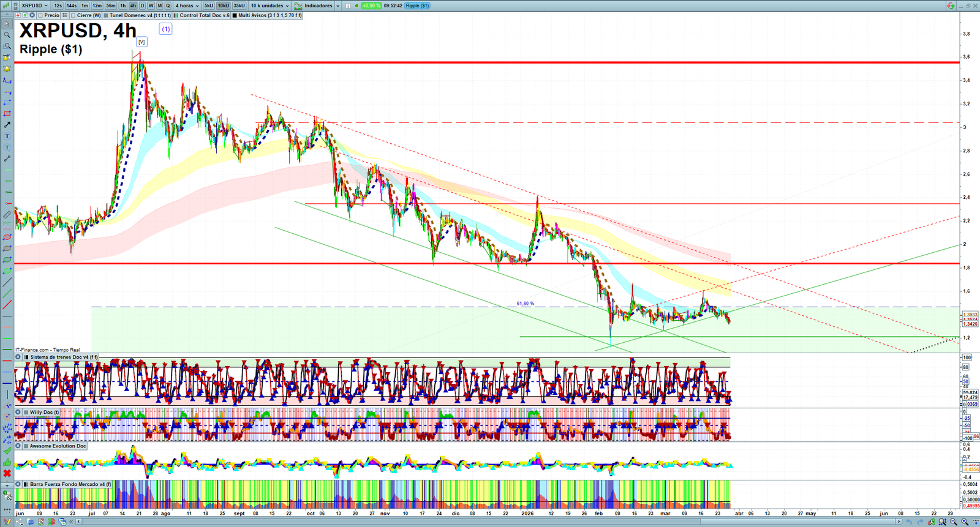Open the XRPUSD symbol dropdown
This screenshot has height=527, width=980.
click(34, 6)
